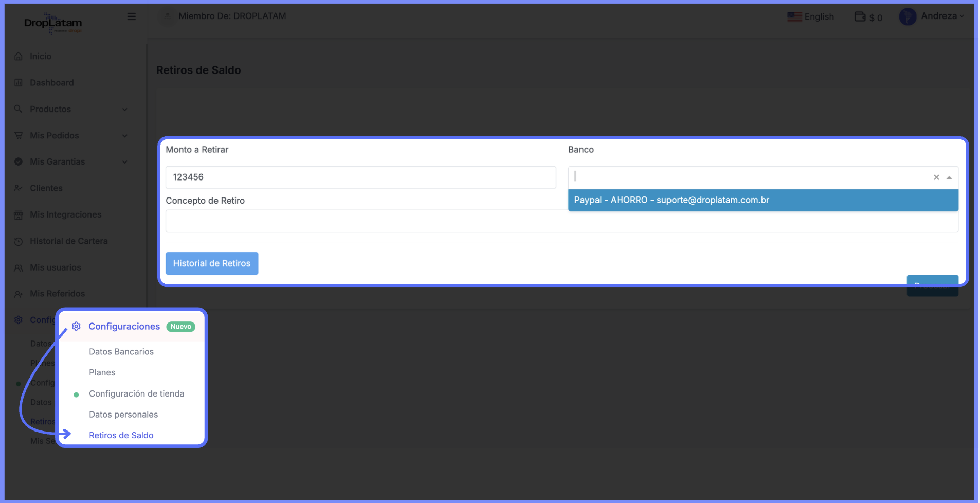The image size is (980, 503).
Task: Collapse the Banco dropdown arrow
Action: [x=949, y=177]
